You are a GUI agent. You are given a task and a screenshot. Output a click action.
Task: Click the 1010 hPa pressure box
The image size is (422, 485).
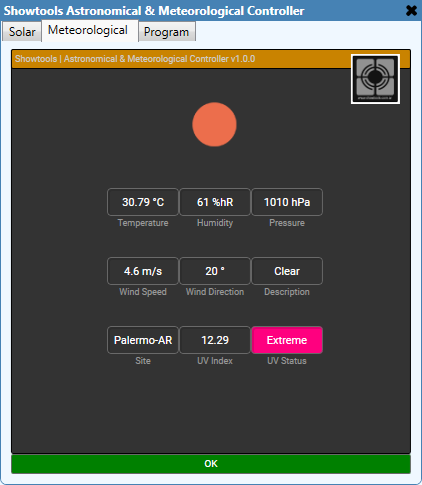coord(287,202)
